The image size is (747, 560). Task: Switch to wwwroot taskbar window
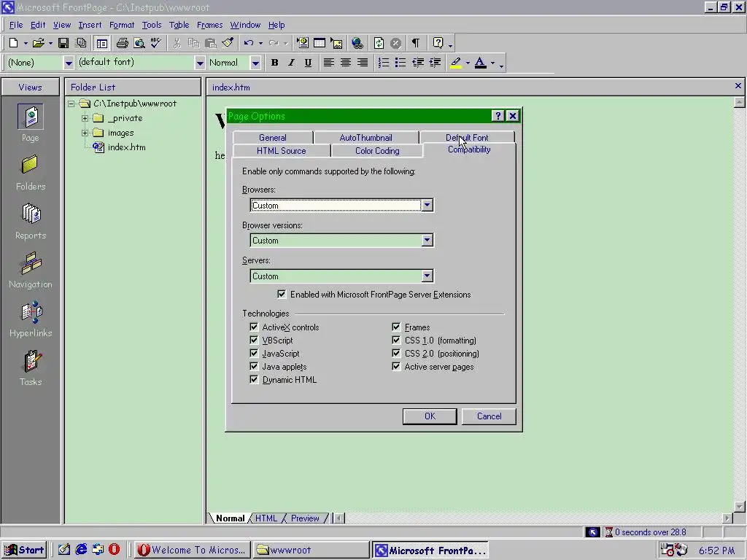[311, 550]
